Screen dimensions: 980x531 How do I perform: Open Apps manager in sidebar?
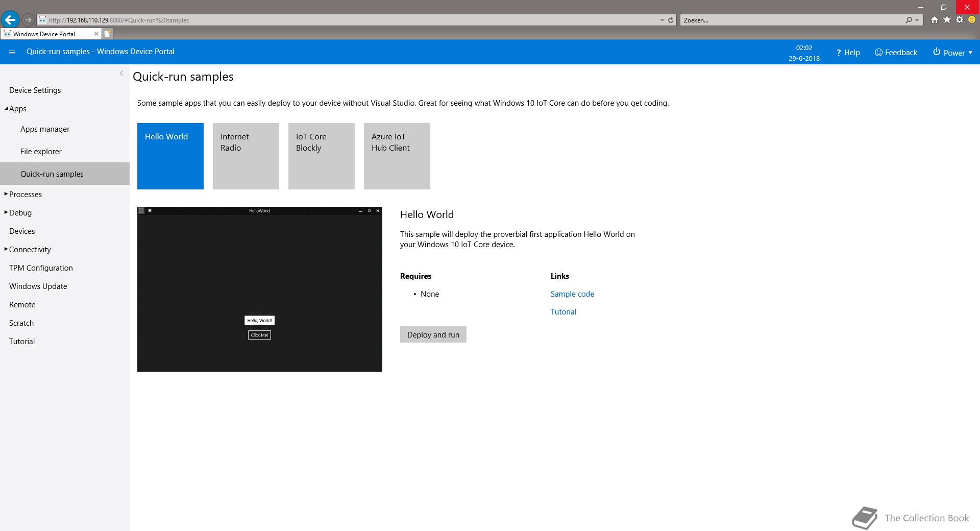point(45,129)
